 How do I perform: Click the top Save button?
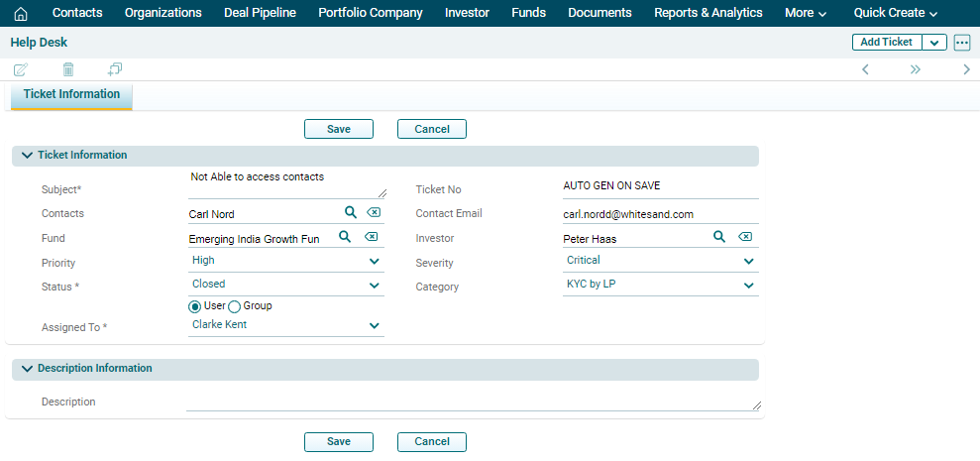[x=339, y=129]
